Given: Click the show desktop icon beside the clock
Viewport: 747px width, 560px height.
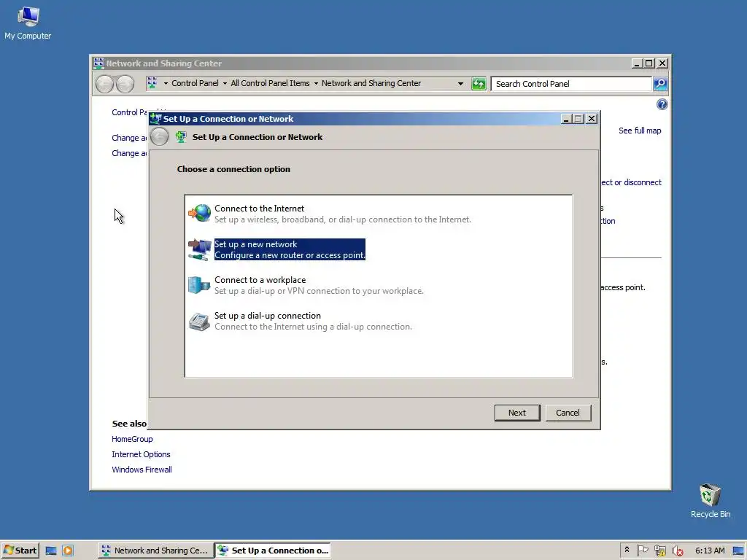Looking at the screenshot, I should coord(738,551).
